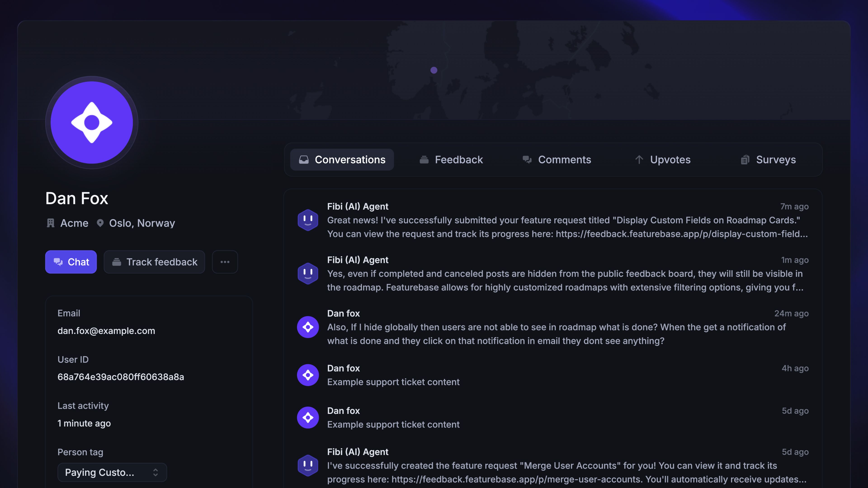Screen dimensions: 868x488
Task: Open the three-dots more options button
Action: tap(225, 262)
